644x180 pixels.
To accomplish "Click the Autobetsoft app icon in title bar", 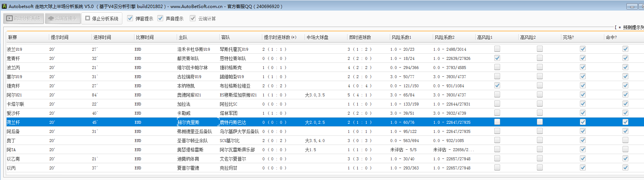I will 4,6.
